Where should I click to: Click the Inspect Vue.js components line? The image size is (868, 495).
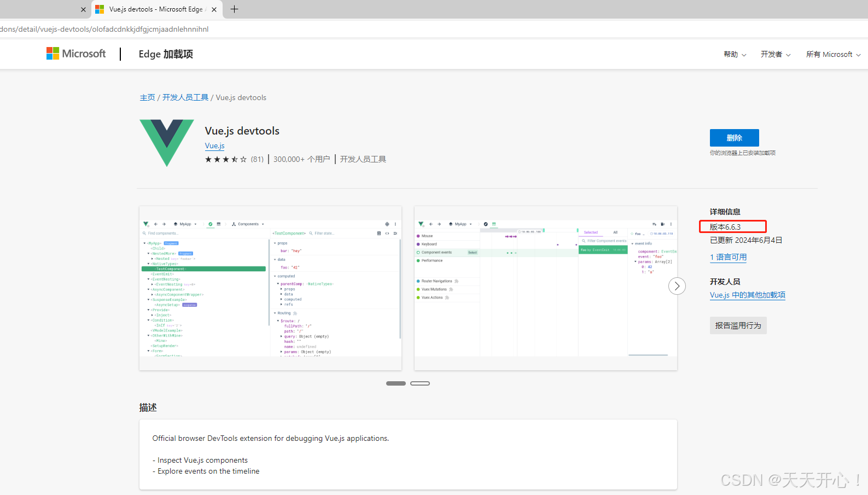[200, 460]
